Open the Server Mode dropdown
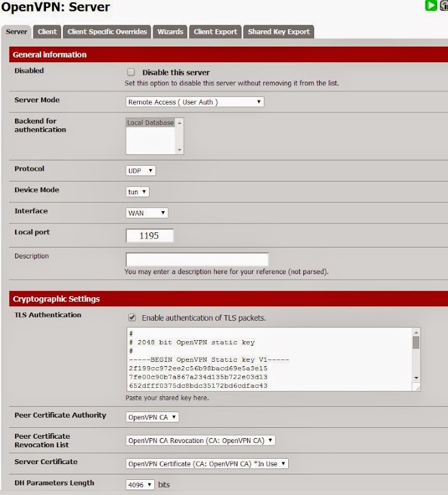This screenshot has height=495, width=448. point(195,102)
